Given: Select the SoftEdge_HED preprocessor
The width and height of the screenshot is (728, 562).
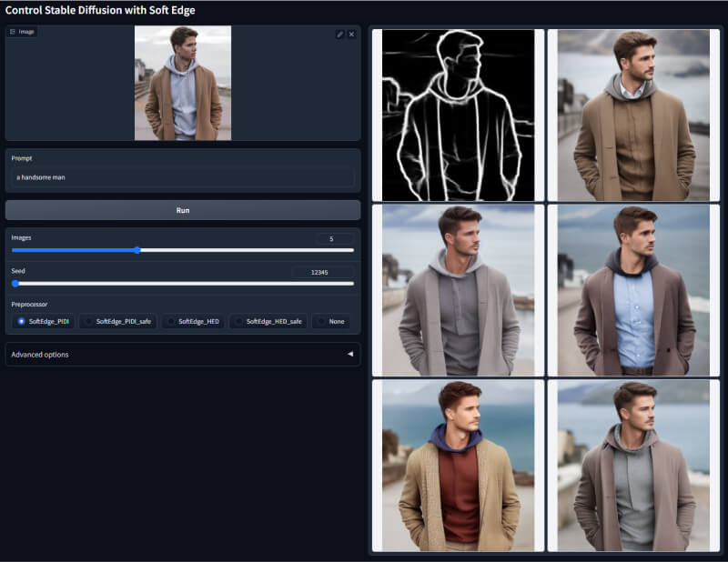Looking at the screenshot, I should point(191,321).
